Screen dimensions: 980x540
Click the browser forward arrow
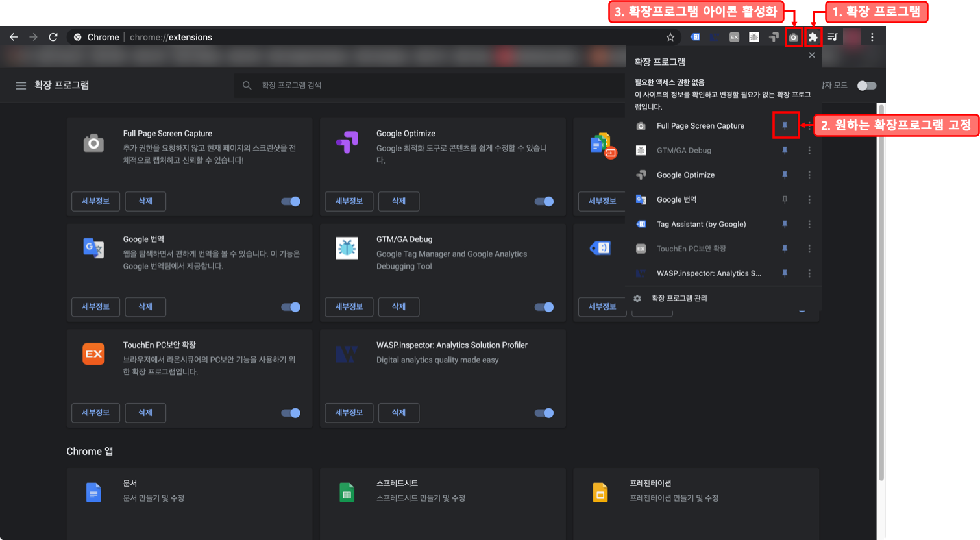33,37
